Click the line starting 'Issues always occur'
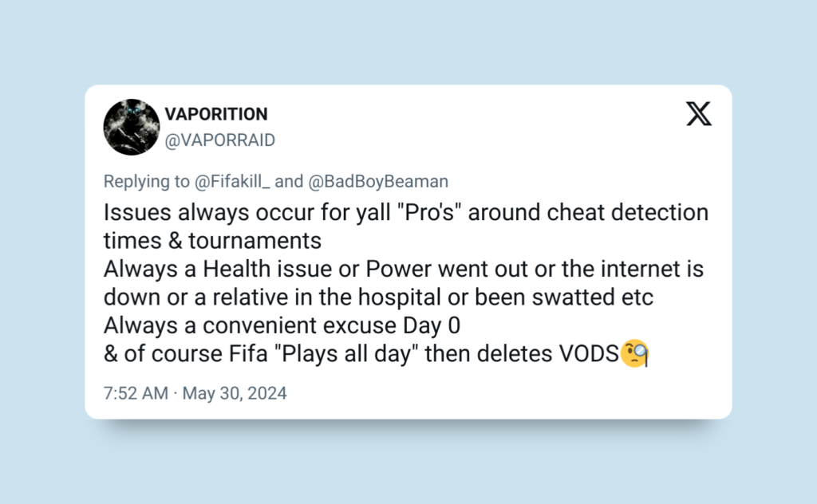Viewport: 817px width, 504px height. pos(406,212)
